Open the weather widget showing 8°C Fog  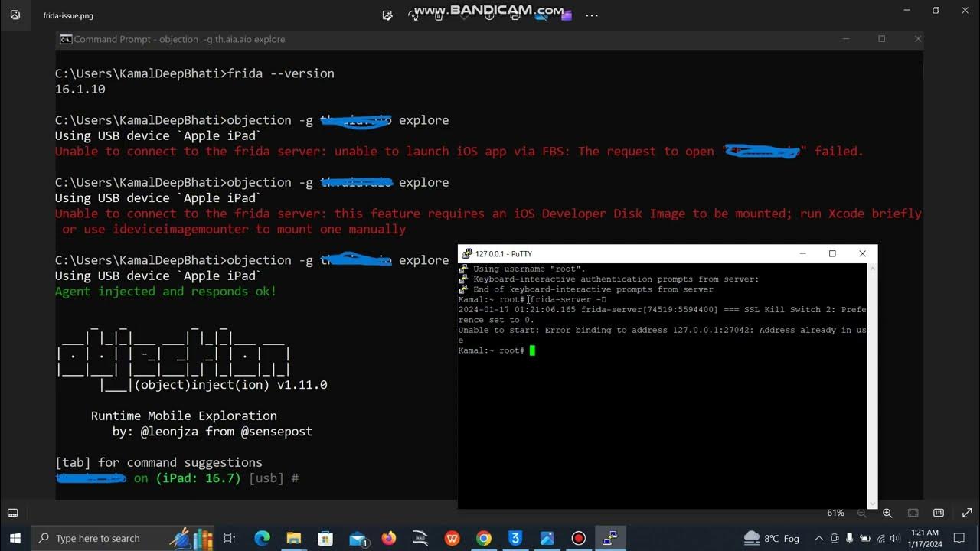pos(772,538)
